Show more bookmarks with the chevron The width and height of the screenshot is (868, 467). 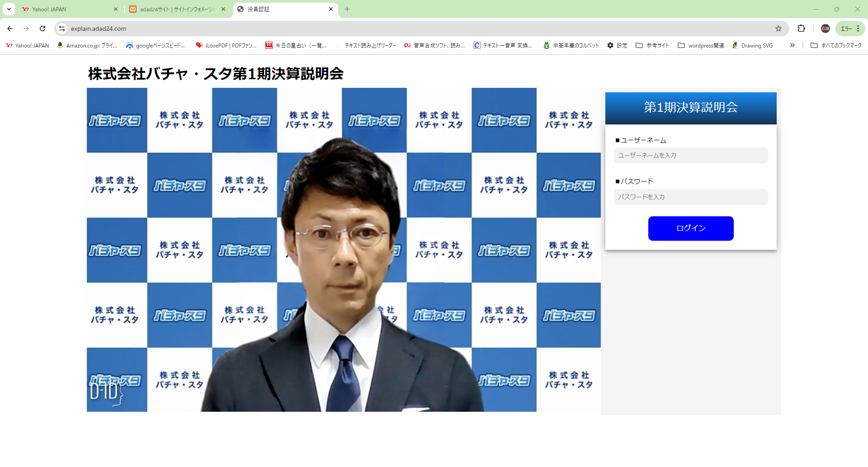[792, 45]
